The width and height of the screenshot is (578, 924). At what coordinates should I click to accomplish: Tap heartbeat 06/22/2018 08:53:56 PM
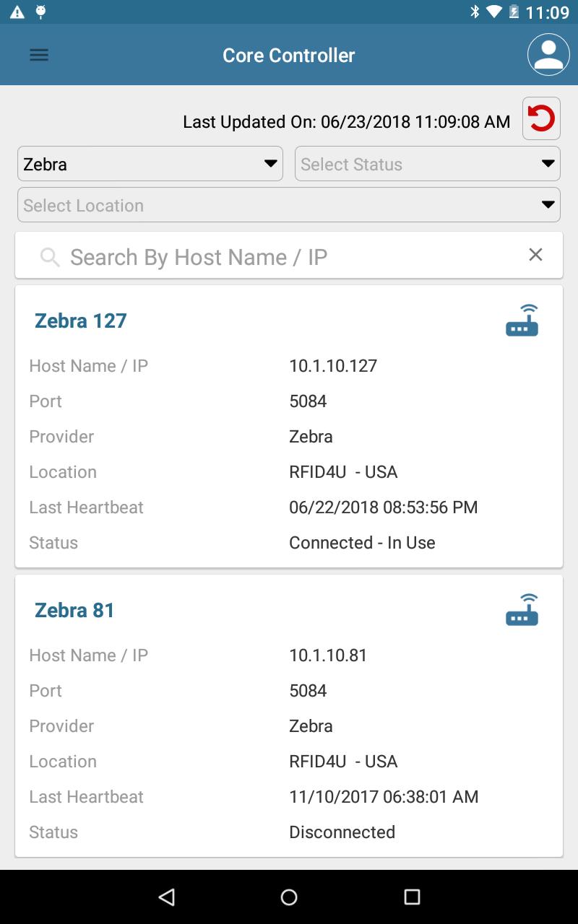(383, 507)
